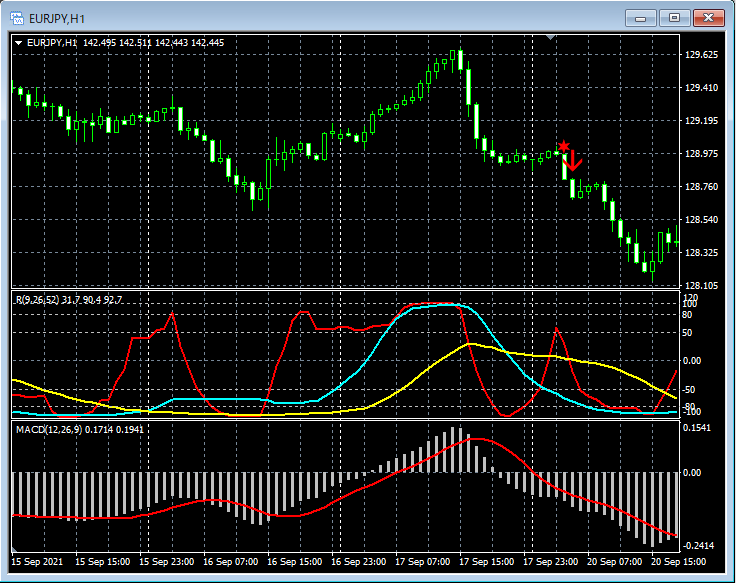Click the red down arrow sell signal
Screen dimensions: 737x583
tap(574, 160)
